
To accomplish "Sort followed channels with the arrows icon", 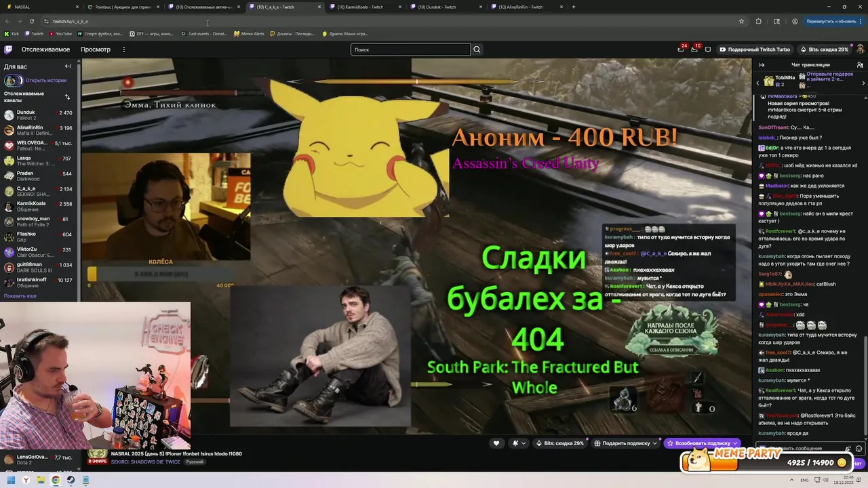I will click(x=67, y=96).
